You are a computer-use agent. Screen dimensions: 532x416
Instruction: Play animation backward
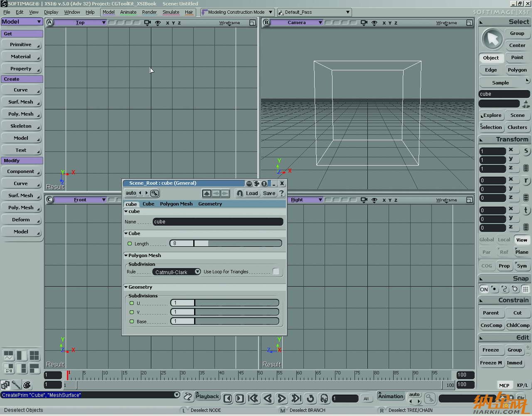(x=268, y=399)
